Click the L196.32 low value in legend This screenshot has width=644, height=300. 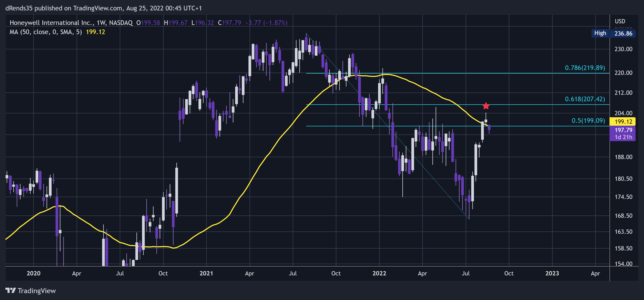202,23
